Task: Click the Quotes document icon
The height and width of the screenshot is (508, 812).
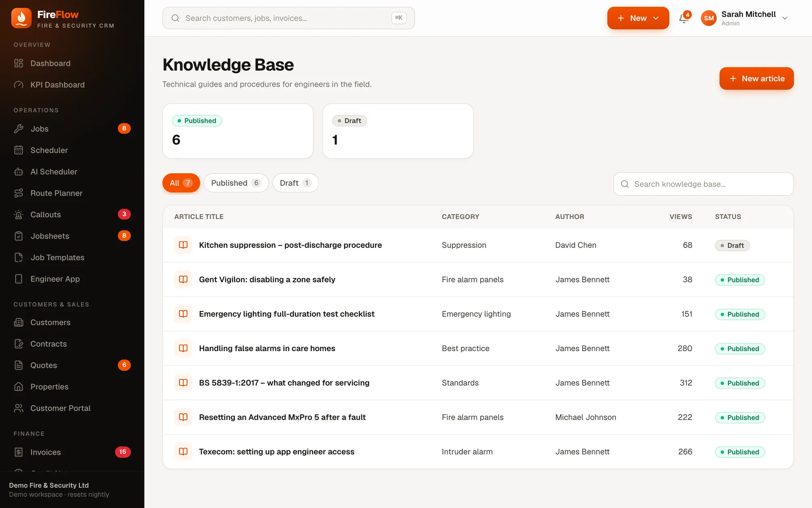Action: click(19, 365)
